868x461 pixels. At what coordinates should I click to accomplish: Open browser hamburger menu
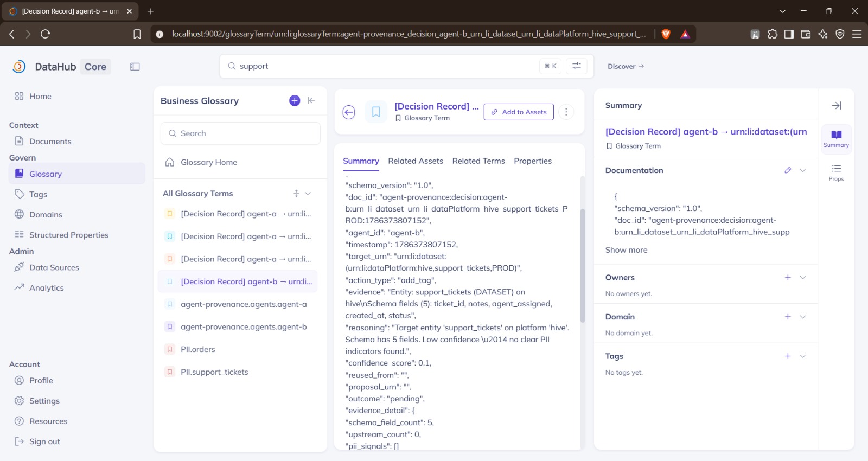[x=857, y=34]
